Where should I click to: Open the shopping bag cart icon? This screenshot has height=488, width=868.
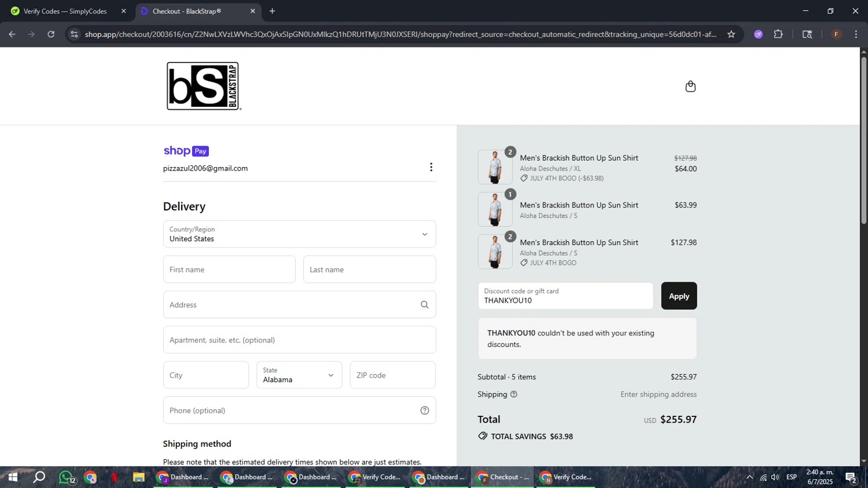click(690, 86)
